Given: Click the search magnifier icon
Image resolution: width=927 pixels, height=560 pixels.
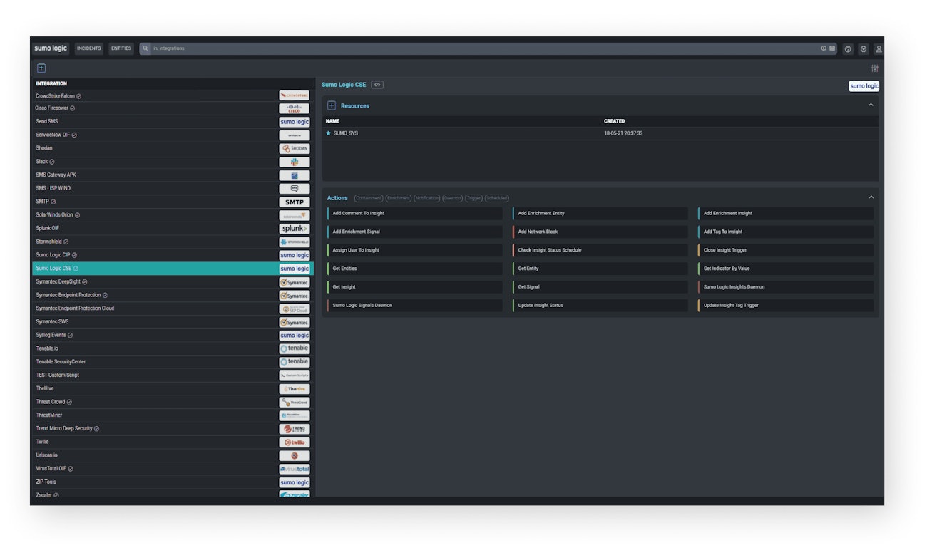Looking at the screenshot, I should [x=145, y=48].
